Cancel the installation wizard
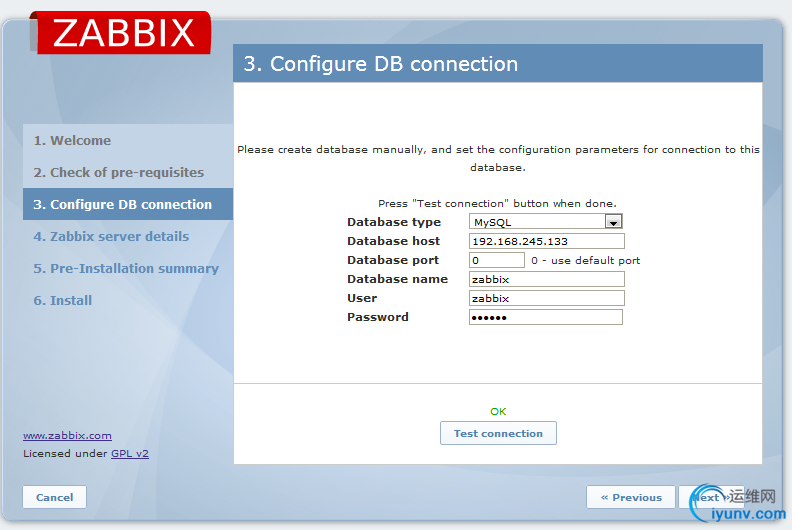 coord(55,497)
